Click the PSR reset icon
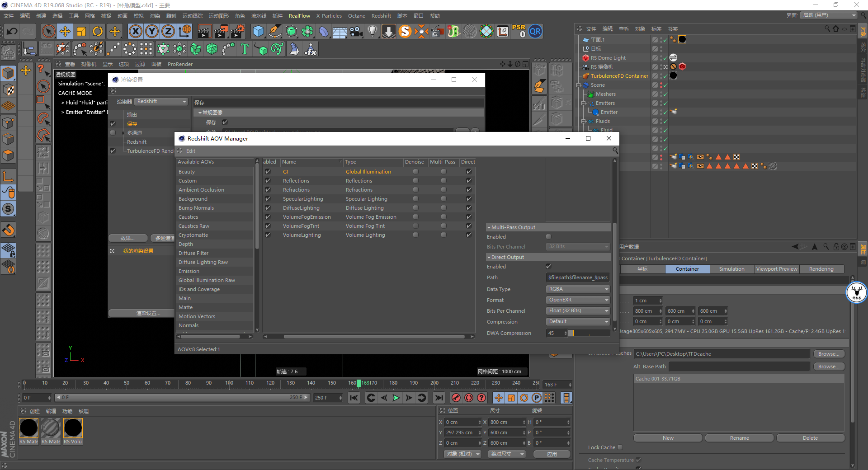 [x=519, y=31]
